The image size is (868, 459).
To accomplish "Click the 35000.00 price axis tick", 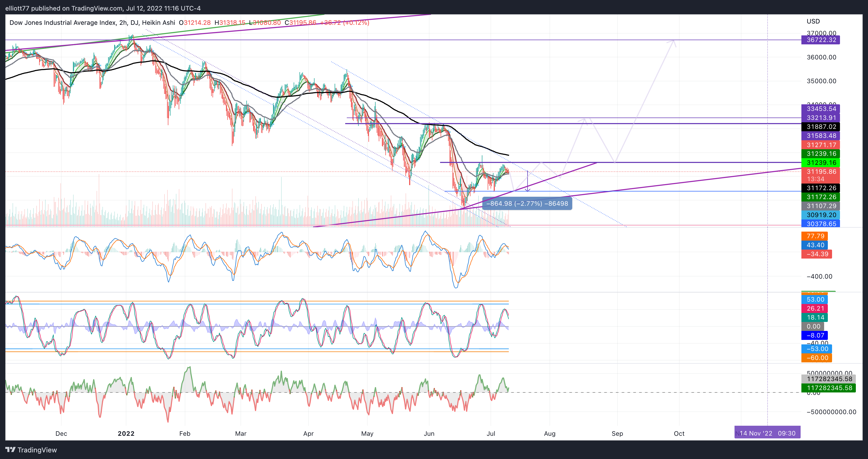I will [821, 81].
